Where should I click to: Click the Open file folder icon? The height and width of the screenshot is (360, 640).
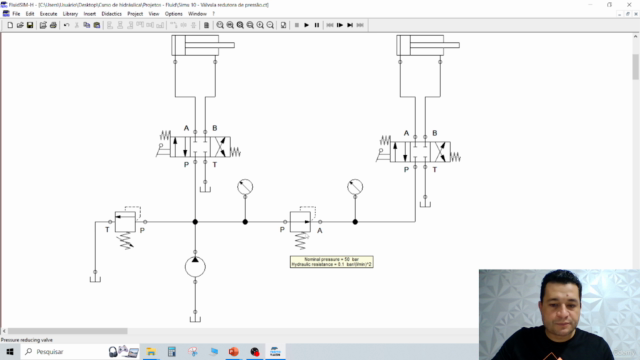(20, 25)
